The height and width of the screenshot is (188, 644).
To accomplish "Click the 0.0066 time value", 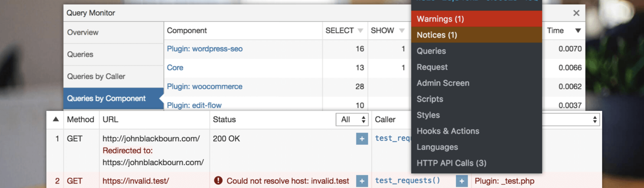I will (x=570, y=68).
